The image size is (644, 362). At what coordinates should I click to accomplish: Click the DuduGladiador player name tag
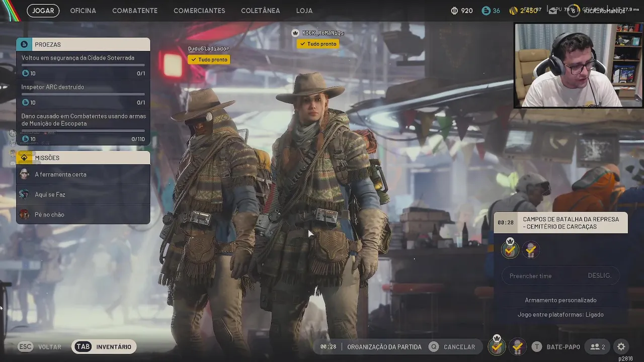pyautogui.click(x=209, y=49)
